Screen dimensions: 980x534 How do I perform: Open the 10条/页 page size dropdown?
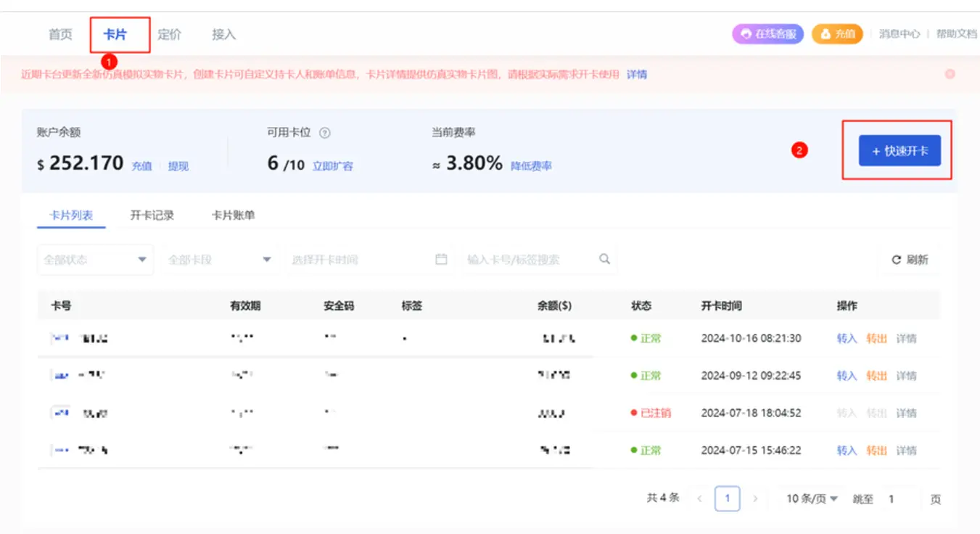click(x=812, y=499)
